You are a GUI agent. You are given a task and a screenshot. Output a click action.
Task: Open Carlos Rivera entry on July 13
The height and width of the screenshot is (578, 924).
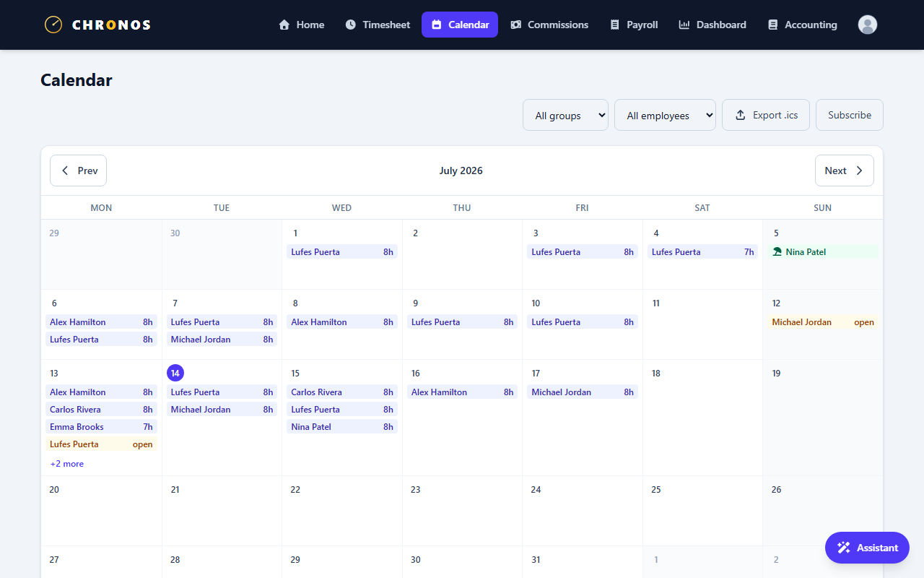coord(101,410)
